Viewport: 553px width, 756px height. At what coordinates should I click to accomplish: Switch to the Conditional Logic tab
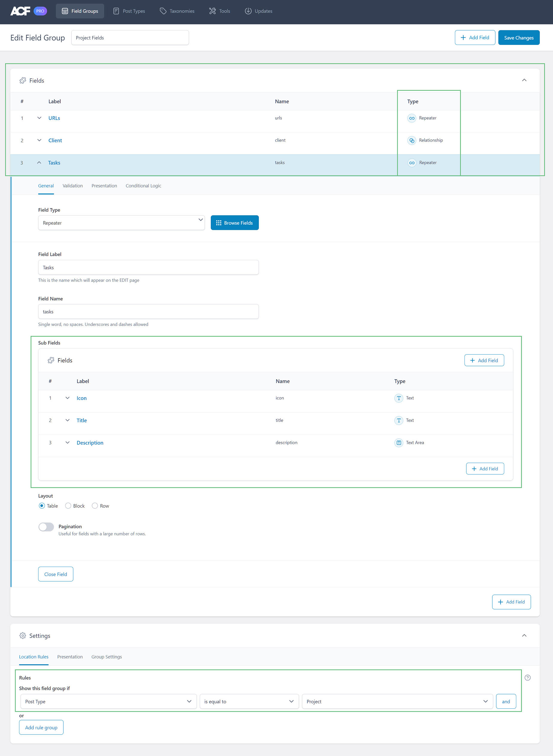[143, 185]
